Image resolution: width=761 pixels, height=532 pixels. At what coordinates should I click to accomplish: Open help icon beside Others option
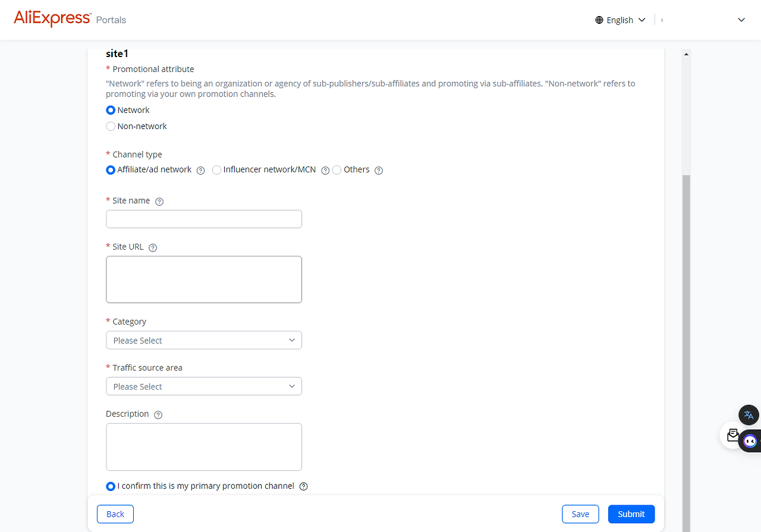(x=379, y=171)
